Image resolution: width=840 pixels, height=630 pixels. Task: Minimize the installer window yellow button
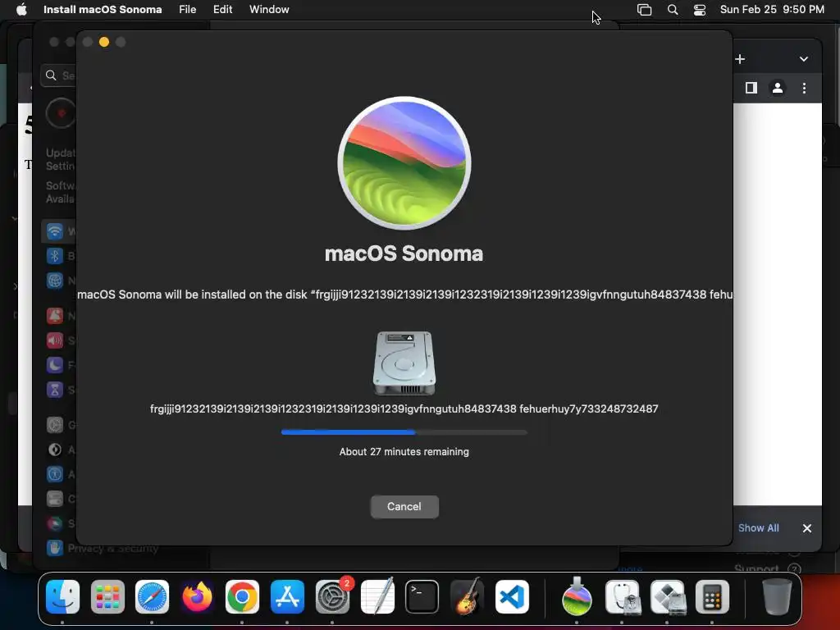(104, 42)
